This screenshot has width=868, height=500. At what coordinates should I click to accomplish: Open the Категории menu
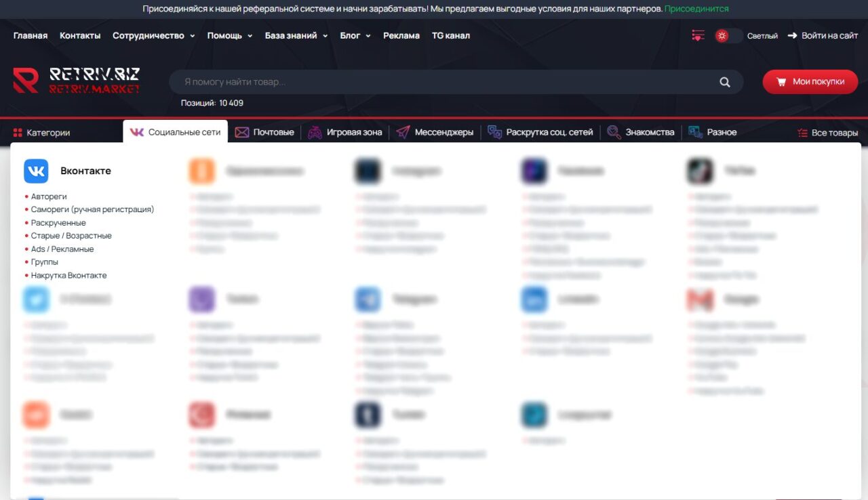[x=41, y=133]
